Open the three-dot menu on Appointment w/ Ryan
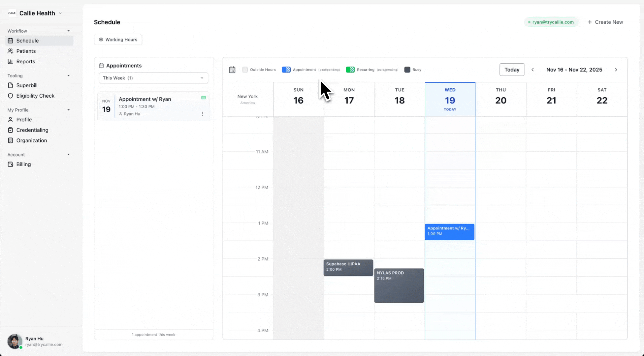Screen dimensions: 644x356 202,113
